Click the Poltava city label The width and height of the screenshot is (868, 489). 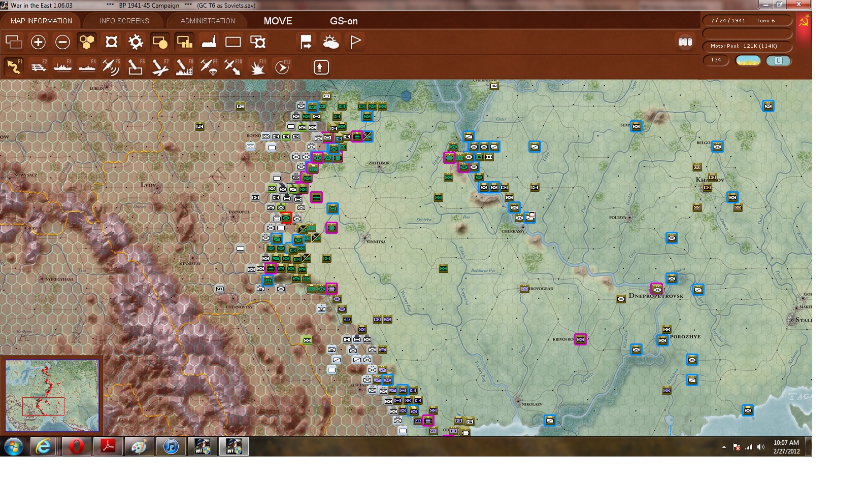click(x=618, y=218)
